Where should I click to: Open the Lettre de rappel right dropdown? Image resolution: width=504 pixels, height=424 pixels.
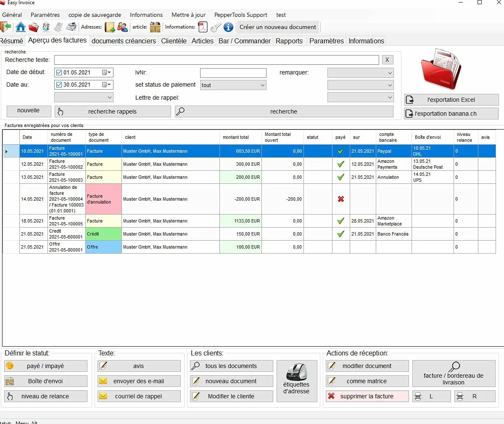tap(360, 97)
